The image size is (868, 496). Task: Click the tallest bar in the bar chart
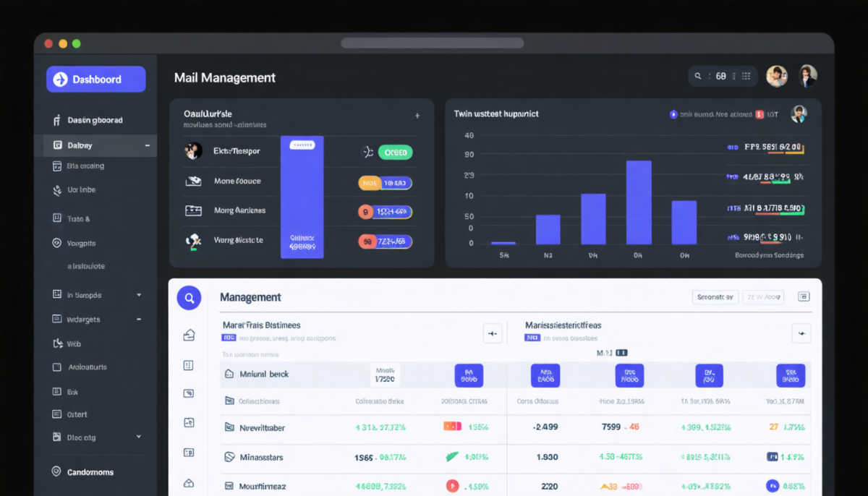[x=639, y=202]
